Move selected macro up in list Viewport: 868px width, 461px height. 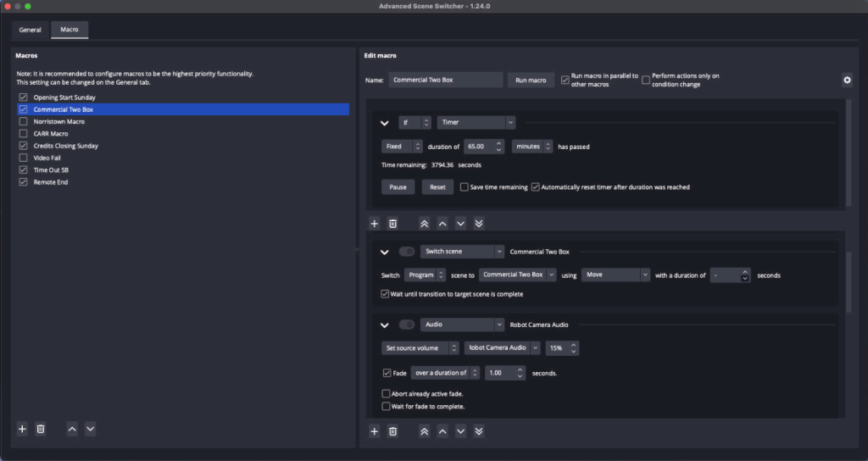[72, 430]
